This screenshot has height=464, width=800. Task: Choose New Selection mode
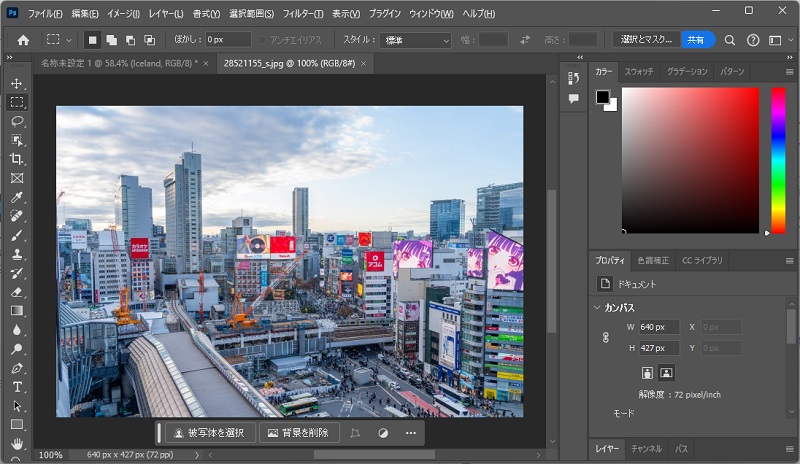tap(92, 40)
